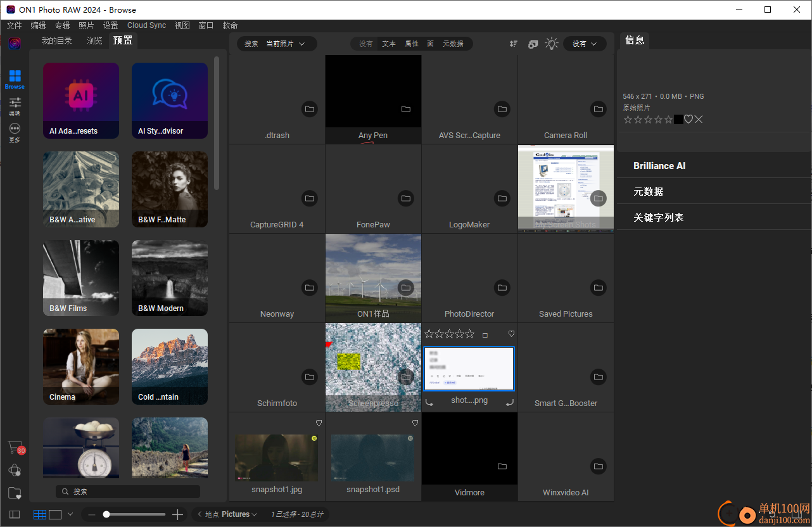Select the 文本 filter option
Viewport: 812px width, 527px height.
pyautogui.click(x=389, y=44)
